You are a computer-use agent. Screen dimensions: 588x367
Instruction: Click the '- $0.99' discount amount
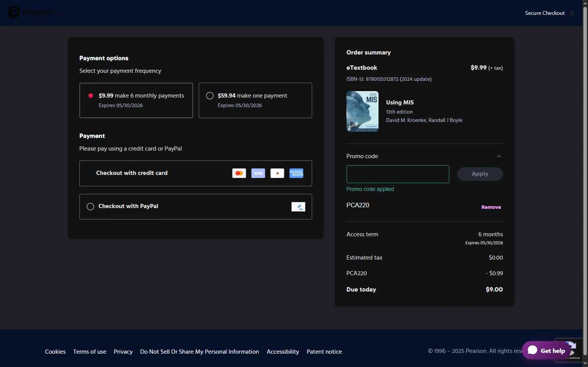click(494, 273)
